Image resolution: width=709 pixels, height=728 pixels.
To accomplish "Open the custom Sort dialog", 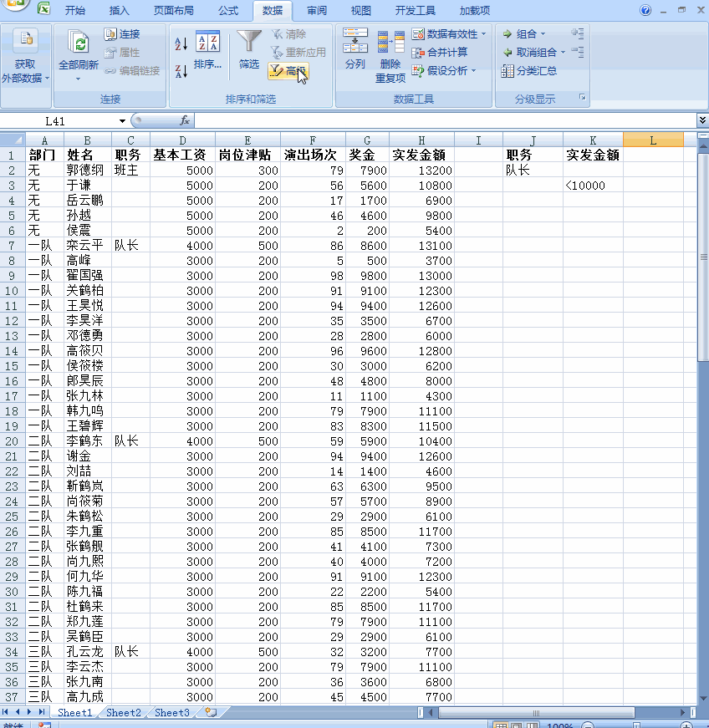I will [x=207, y=50].
